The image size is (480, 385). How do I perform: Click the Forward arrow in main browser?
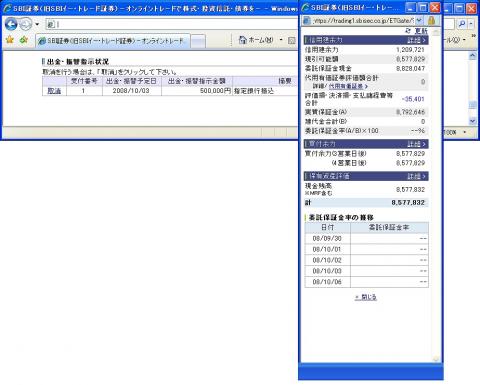coord(26,24)
